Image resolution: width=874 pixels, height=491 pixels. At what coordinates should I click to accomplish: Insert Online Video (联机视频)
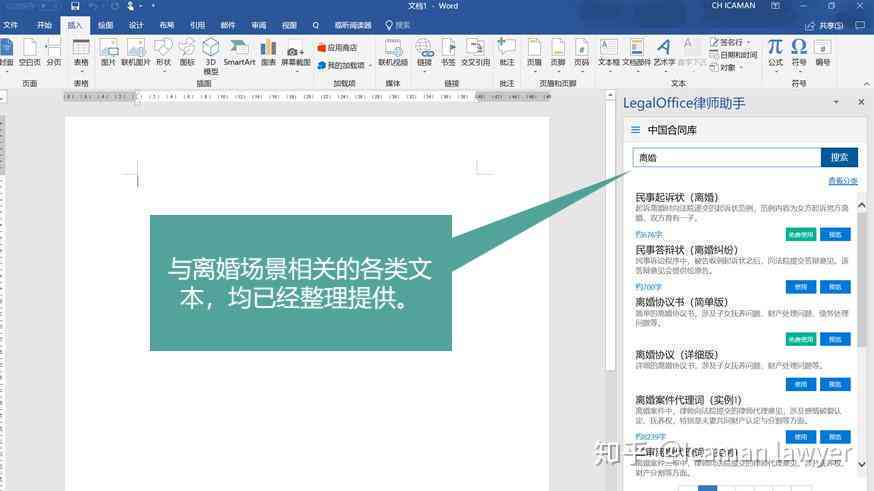tap(393, 54)
